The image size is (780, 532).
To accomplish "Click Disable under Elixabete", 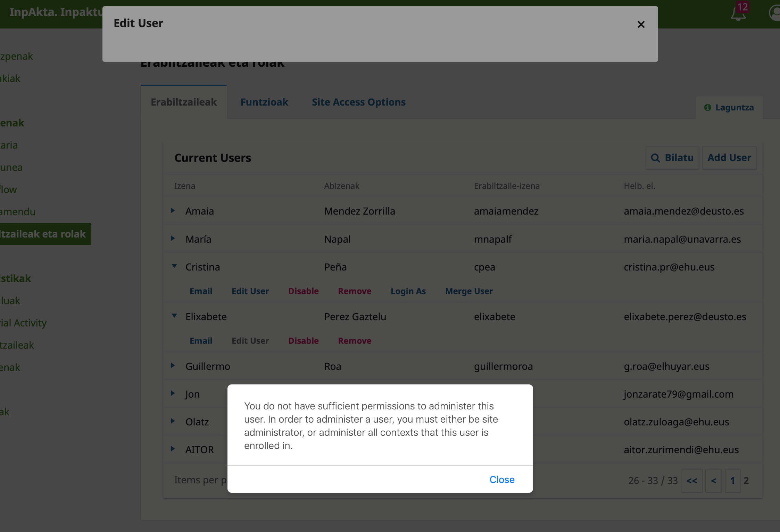I will click(303, 341).
